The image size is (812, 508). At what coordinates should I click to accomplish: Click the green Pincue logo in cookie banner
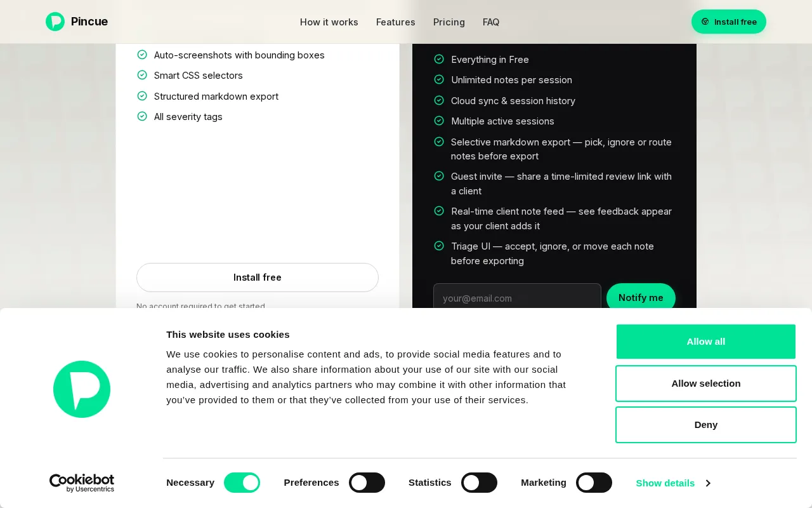(82, 389)
